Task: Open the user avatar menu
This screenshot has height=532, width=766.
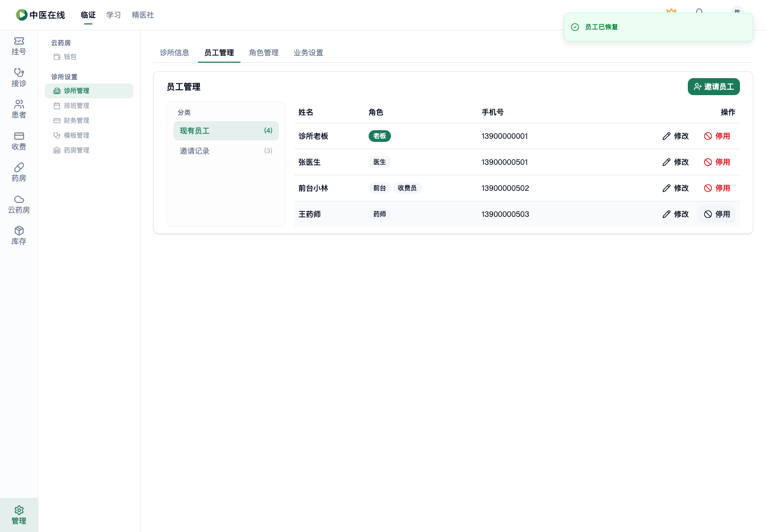Action: pos(737,11)
